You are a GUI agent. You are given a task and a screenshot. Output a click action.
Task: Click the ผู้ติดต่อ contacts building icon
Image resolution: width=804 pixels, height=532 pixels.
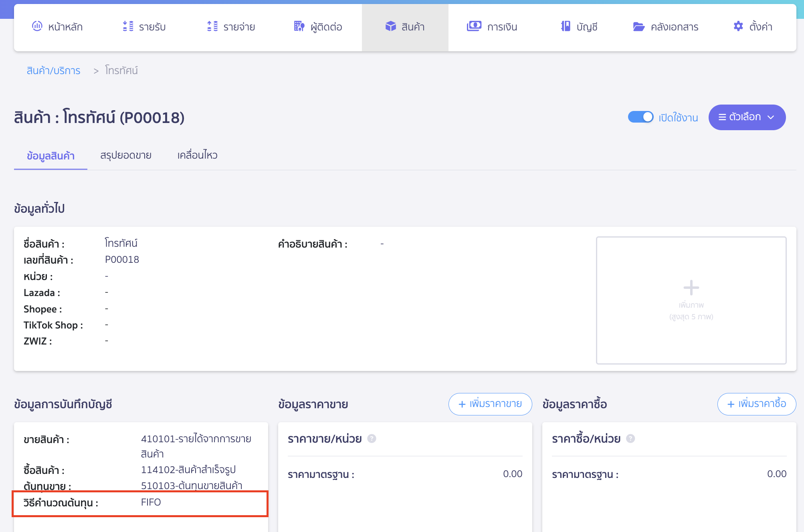(x=299, y=26)
